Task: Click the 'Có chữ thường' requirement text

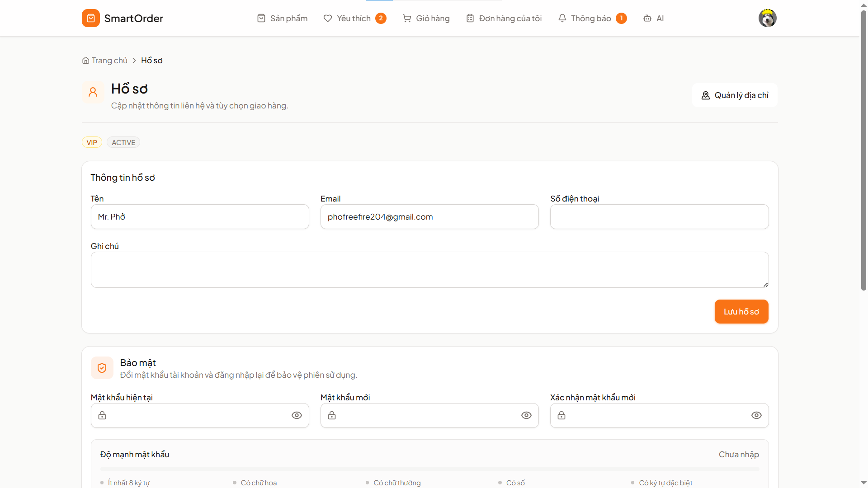Action: 397,483
